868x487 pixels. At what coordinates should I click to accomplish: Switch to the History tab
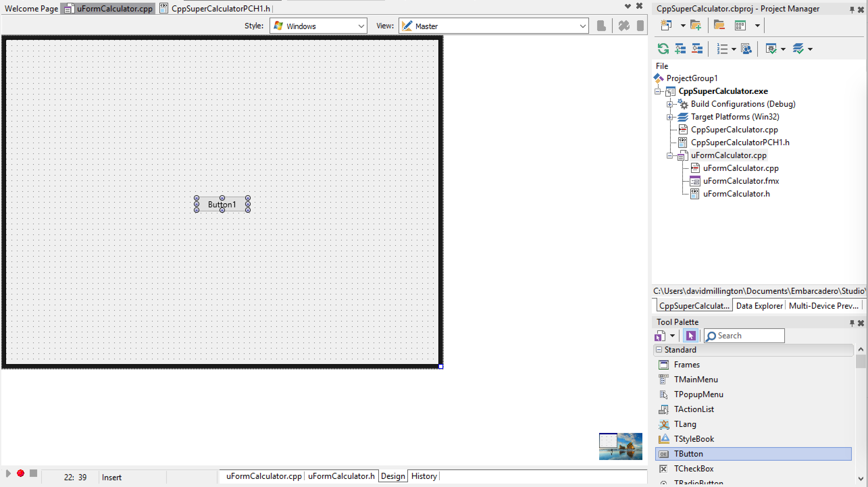tap(423, 476)
